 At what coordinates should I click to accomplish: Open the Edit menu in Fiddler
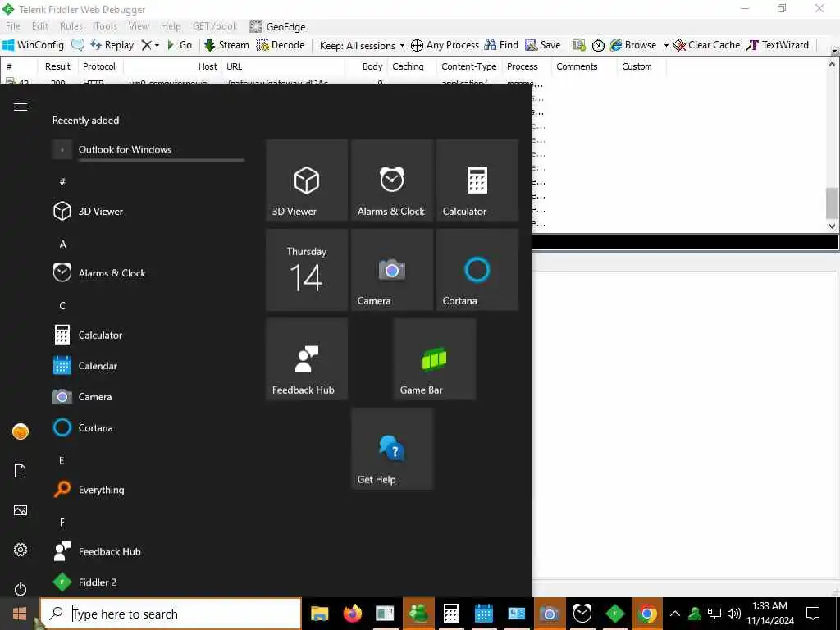(40, 26)
